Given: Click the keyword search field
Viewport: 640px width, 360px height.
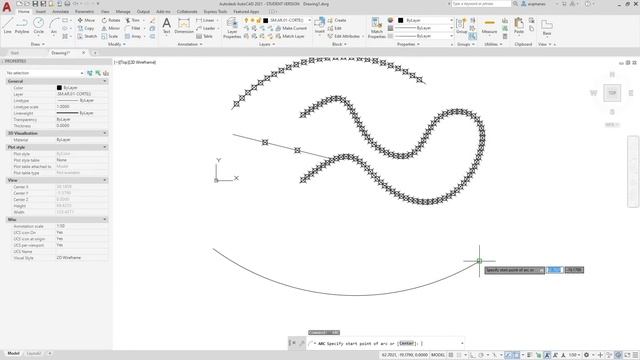Looking at the screenshot, I should 481,4.
